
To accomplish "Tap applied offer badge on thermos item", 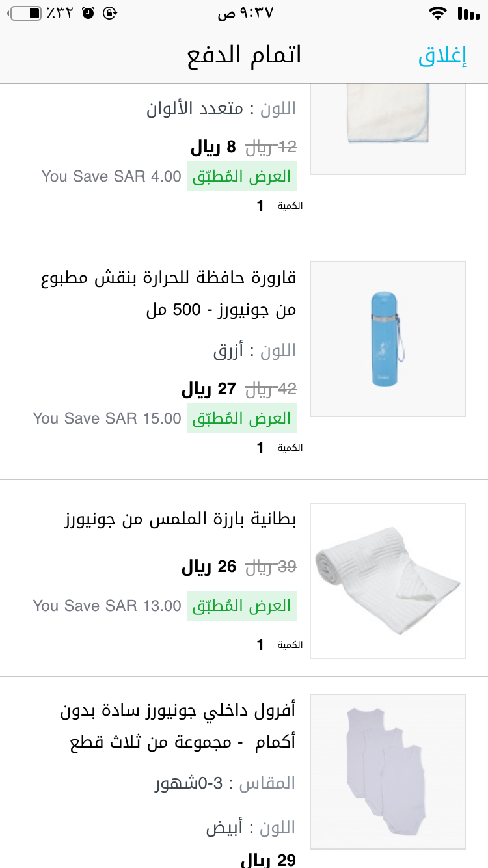I will click(241, 418).
